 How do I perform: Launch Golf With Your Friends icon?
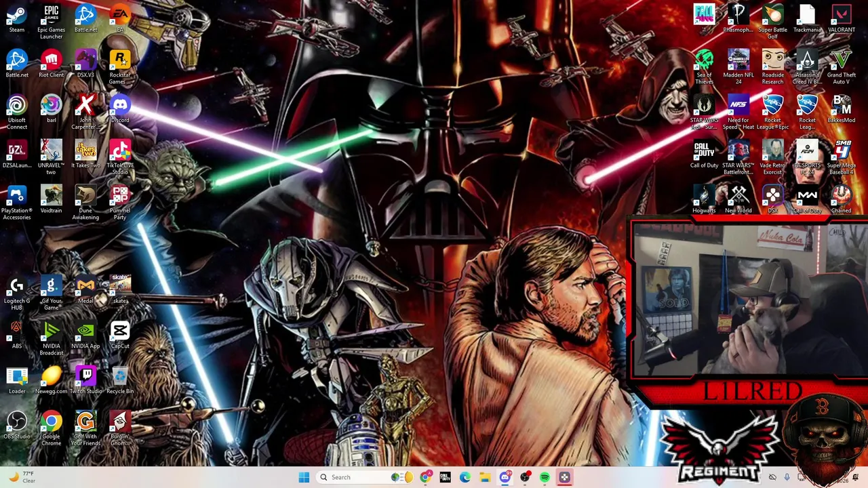pyautogui.click(x=85, y=429)
